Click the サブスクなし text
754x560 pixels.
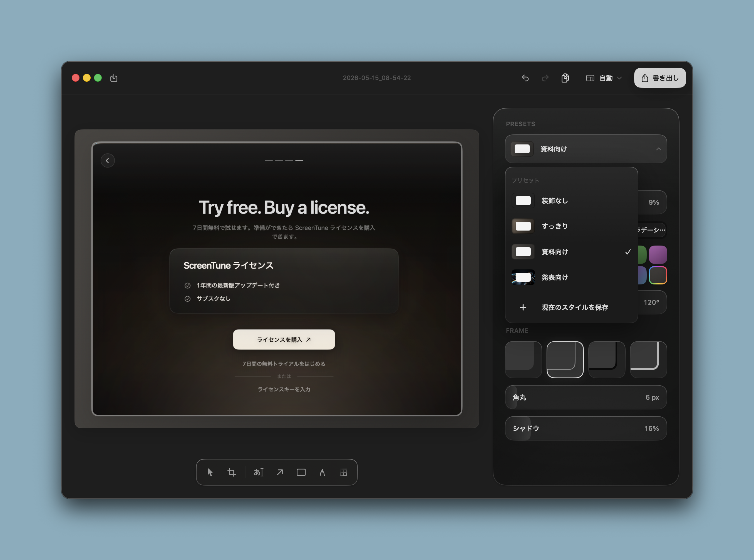(214, 299)
